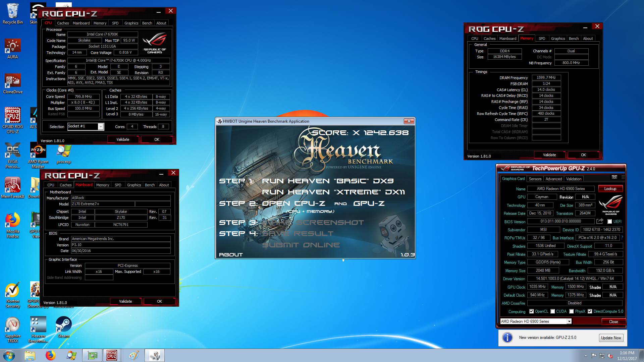Select the EVGA Precision desktop icon
The width and height of the screenshot is (644, 362).
point(13,156)
